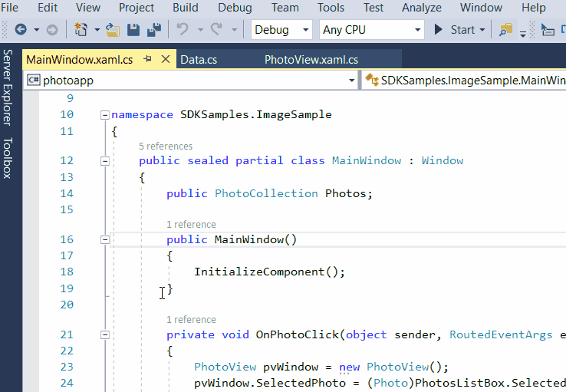Open the Analyze menu
This screenshot has width=566, height=392.
(422, 7)
